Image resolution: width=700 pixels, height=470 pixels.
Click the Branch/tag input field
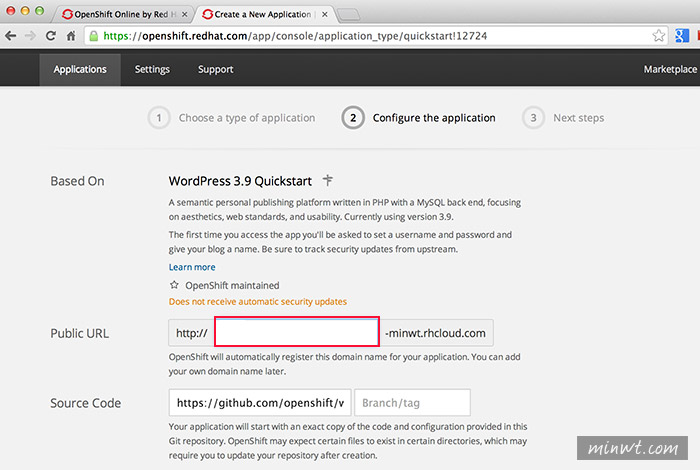click(412, 403)
